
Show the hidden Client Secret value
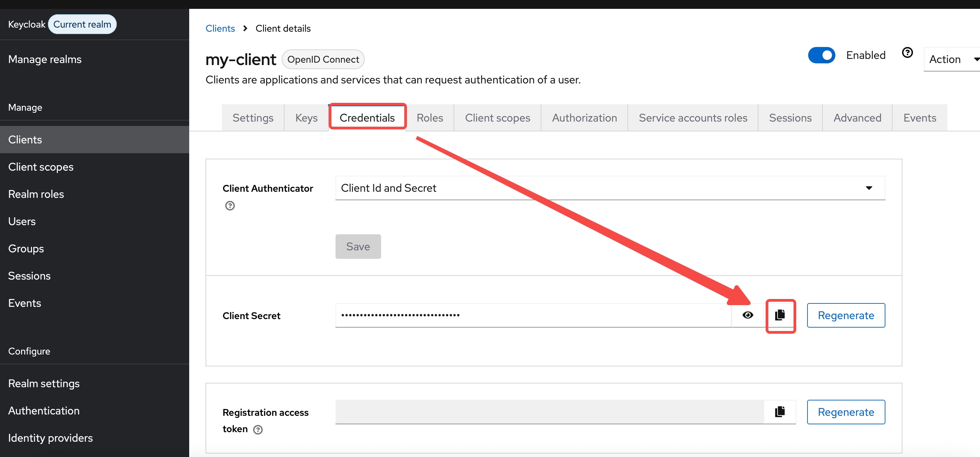(x=748, y=315)
